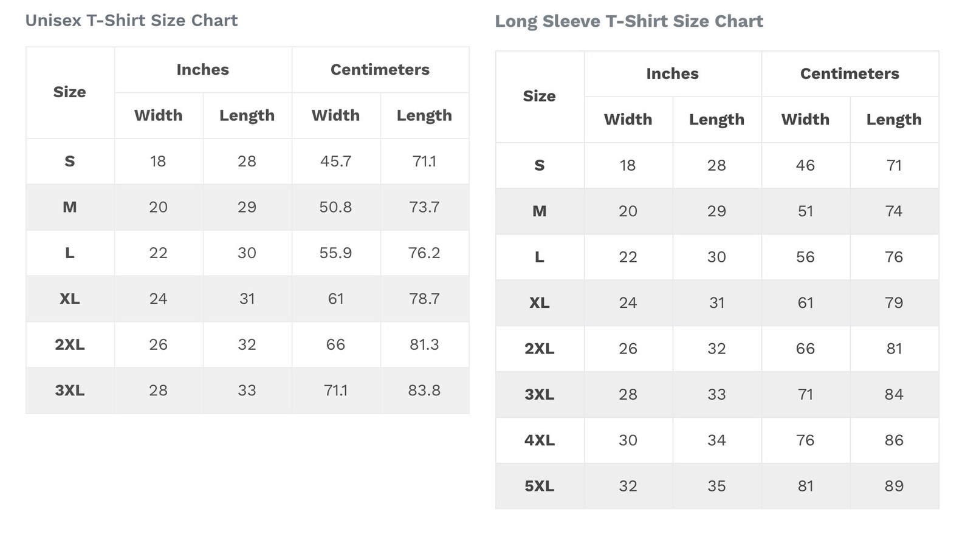
Task: Select the Inches header in the Long Sleeve chart
Action: pos(673,74)
